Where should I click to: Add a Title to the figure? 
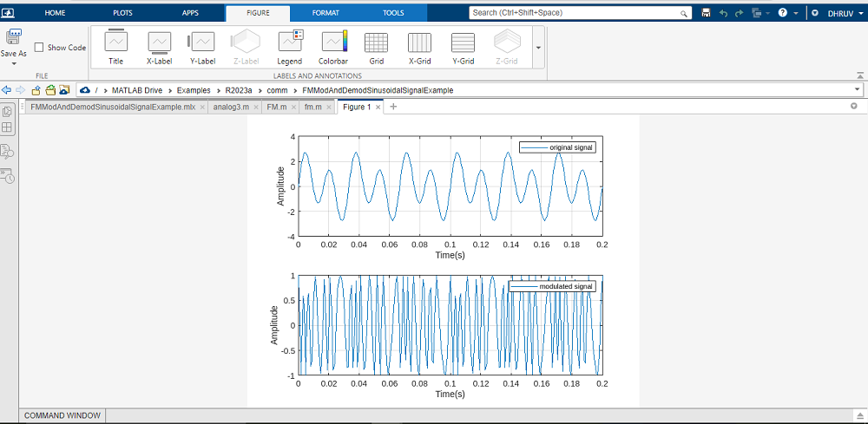point(115,48)
